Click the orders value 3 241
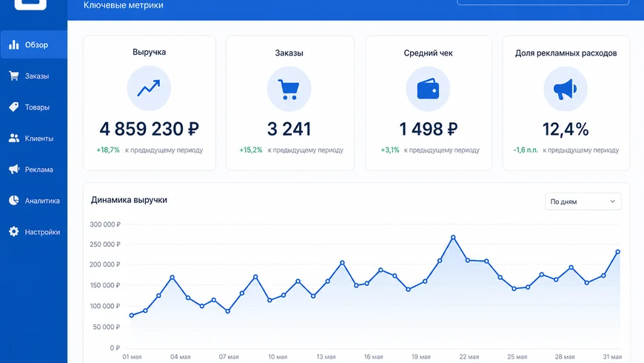 [289, 129]
